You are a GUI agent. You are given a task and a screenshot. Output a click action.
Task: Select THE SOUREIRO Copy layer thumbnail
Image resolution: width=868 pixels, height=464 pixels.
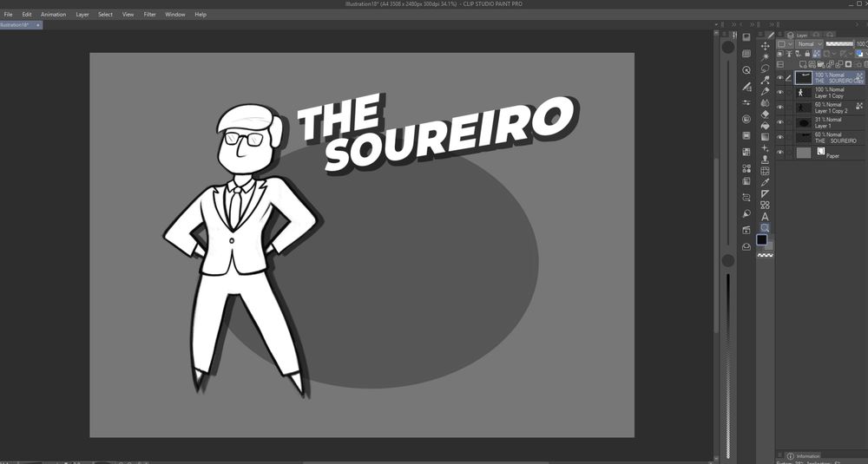804,77
